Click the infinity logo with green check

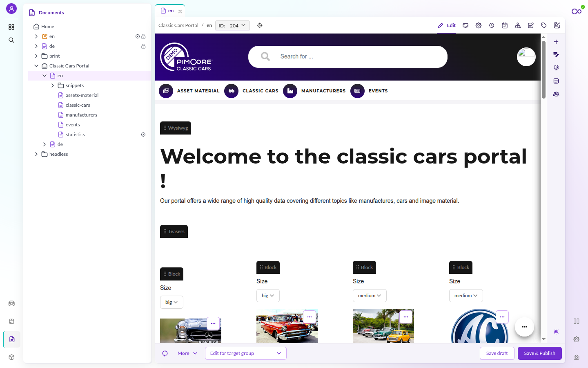[577, 11]
